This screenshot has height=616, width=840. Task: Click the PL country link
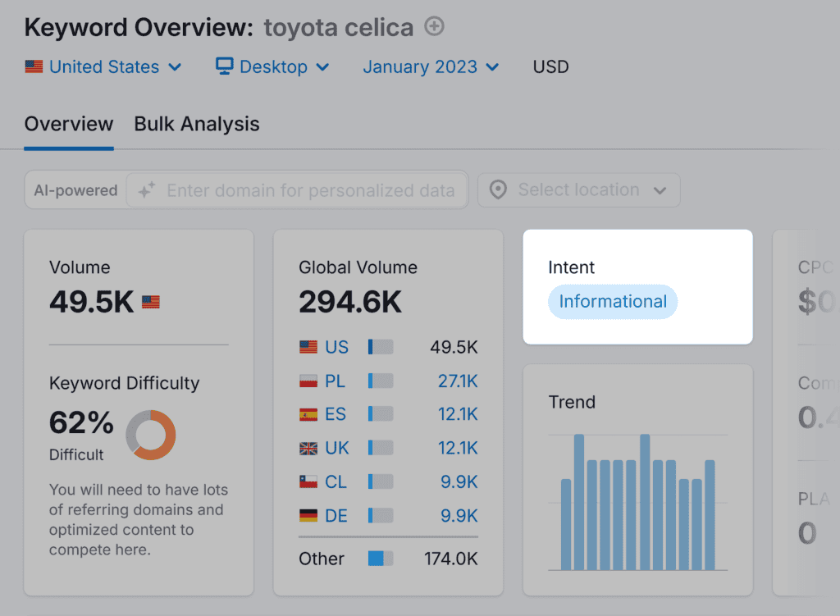336,381
